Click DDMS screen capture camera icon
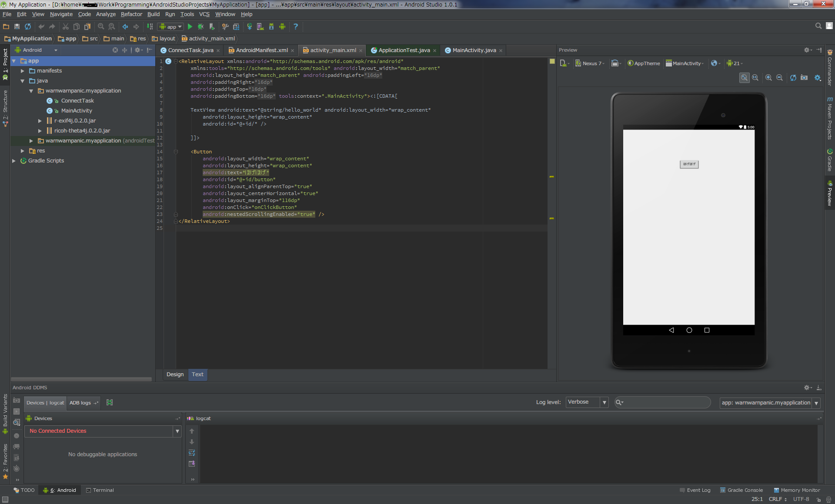Image resolution: width=835 pixels, height=504 pixels. pyautogui.click(x=17, y=400)
